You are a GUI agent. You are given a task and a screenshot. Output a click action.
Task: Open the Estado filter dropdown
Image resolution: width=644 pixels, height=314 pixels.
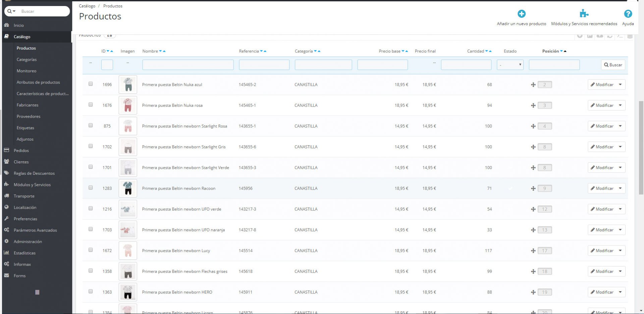point(510,65)
